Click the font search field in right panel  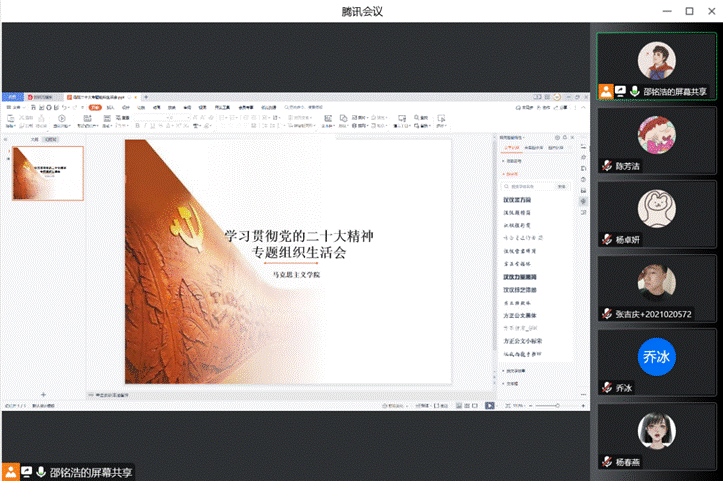[528, 186]
